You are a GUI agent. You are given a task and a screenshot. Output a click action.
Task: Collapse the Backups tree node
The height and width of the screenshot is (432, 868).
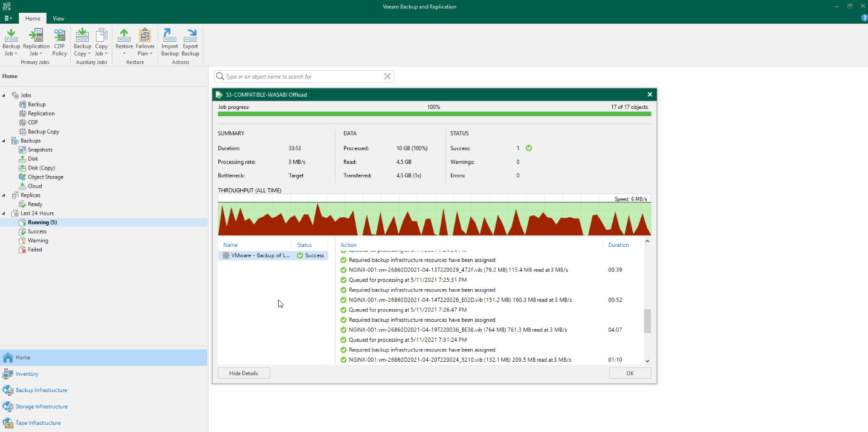(x=4, y=141)
